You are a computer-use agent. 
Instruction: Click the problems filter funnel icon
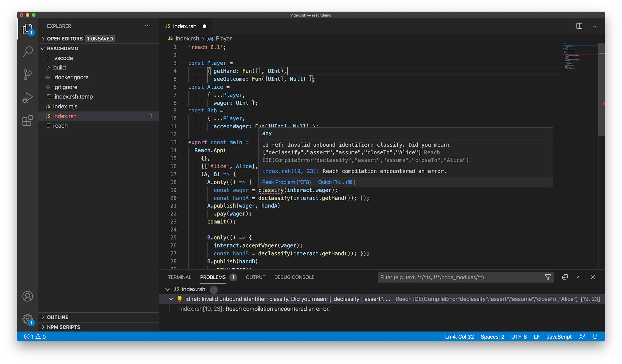pos(548,277)
